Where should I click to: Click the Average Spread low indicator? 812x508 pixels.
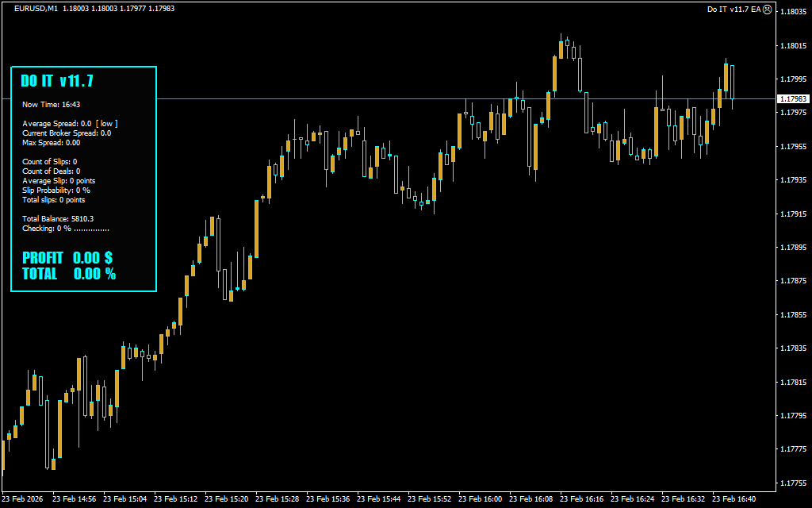(106, 124)
